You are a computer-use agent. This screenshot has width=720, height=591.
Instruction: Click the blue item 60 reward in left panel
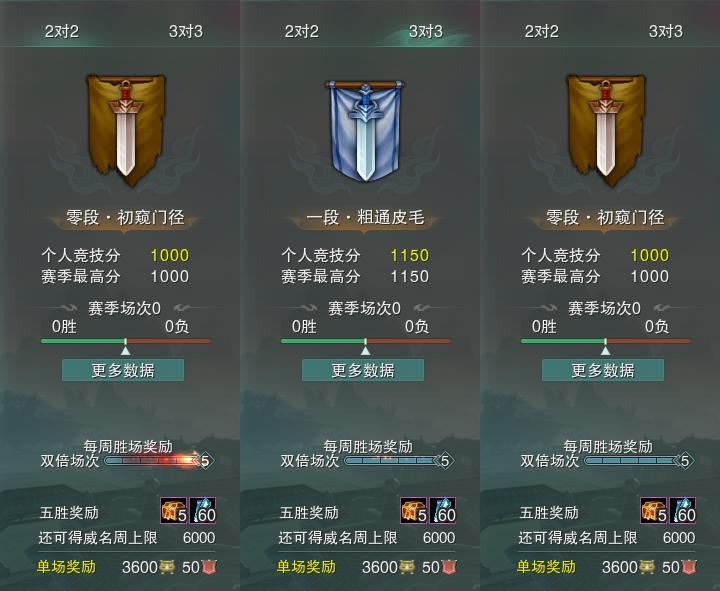[202, 510]
